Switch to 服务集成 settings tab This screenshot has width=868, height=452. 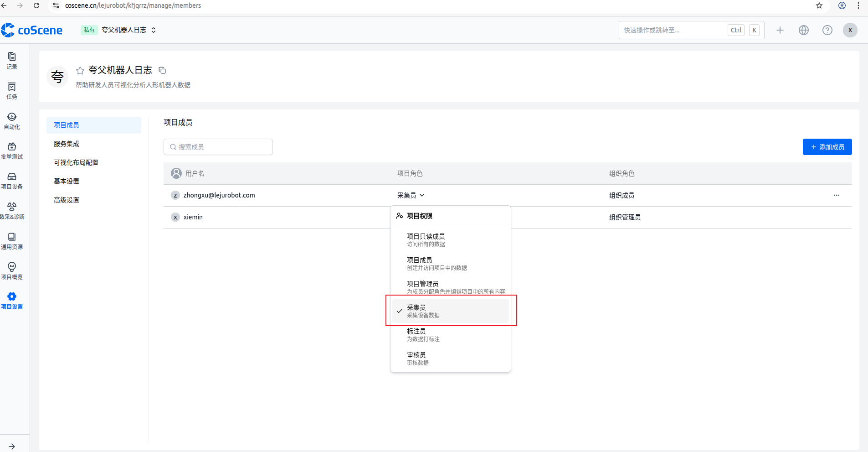click(x=67, y=144)
